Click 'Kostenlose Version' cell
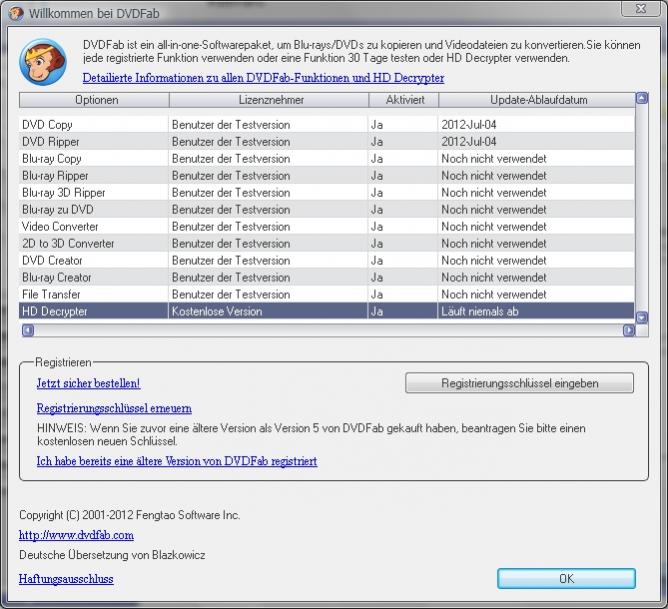Viewport: 668px width, 609px height. (268, 311)
